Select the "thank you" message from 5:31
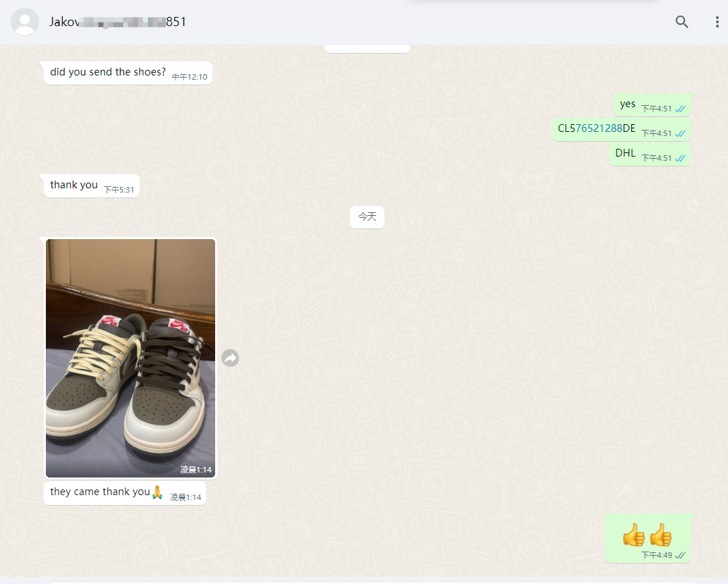 [74, 185]
